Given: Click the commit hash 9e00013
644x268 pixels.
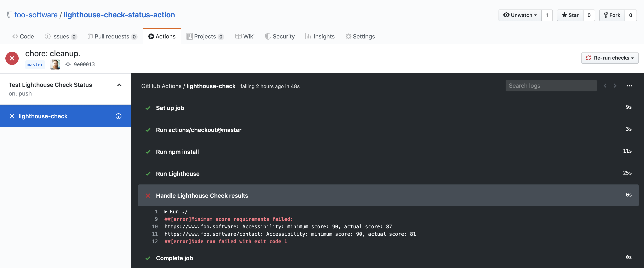Looking at the screenshot, I should click(84, 64).
